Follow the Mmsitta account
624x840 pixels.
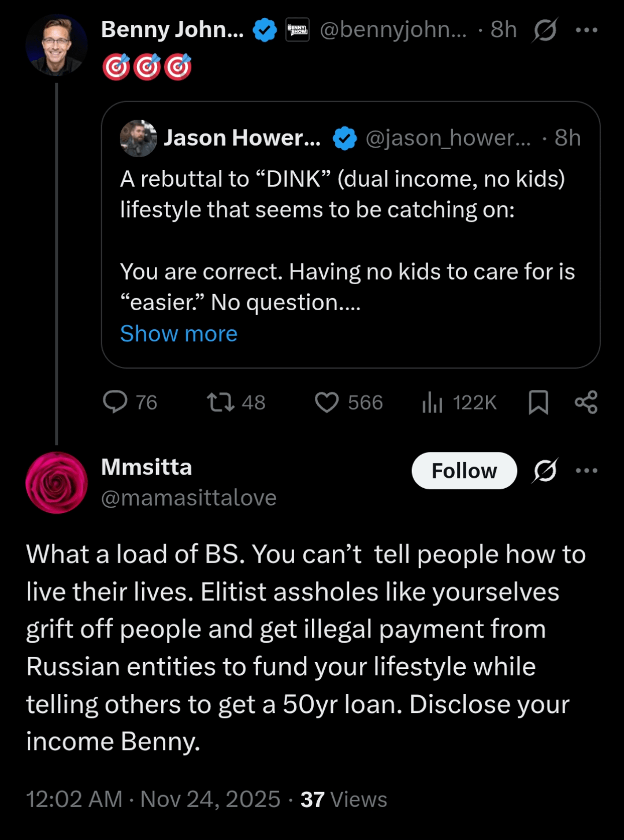click(464, 471)
